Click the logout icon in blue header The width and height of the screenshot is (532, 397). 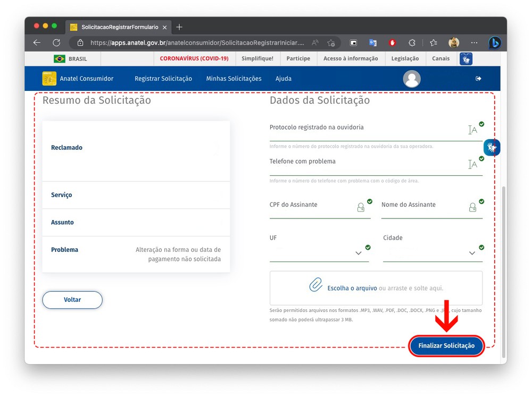478,79
